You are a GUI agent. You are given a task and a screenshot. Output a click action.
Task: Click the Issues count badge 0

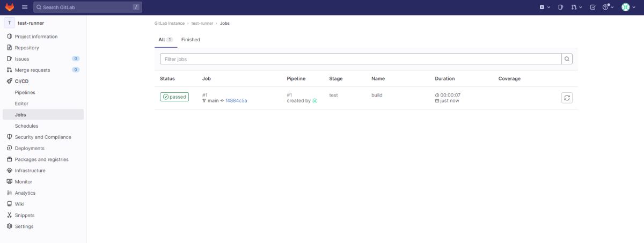pyautogui.click(x=76, y=58)
